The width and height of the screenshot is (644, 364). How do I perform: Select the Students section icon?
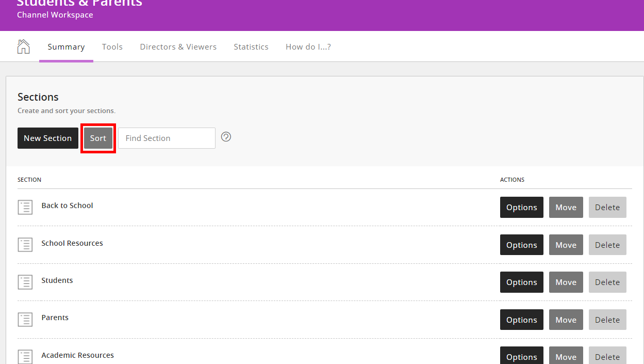click(25, 282)
